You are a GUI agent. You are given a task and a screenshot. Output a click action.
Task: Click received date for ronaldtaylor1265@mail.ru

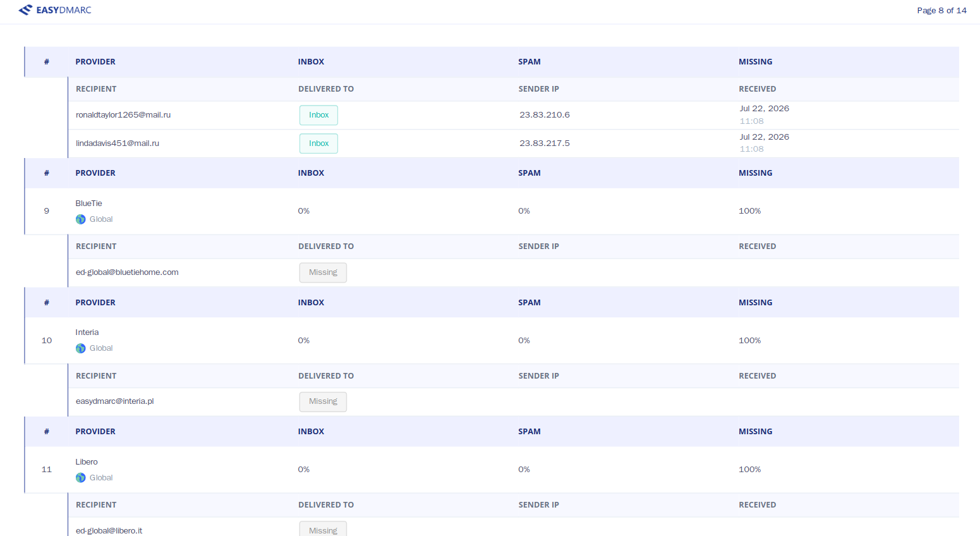(x=765, y=109)
